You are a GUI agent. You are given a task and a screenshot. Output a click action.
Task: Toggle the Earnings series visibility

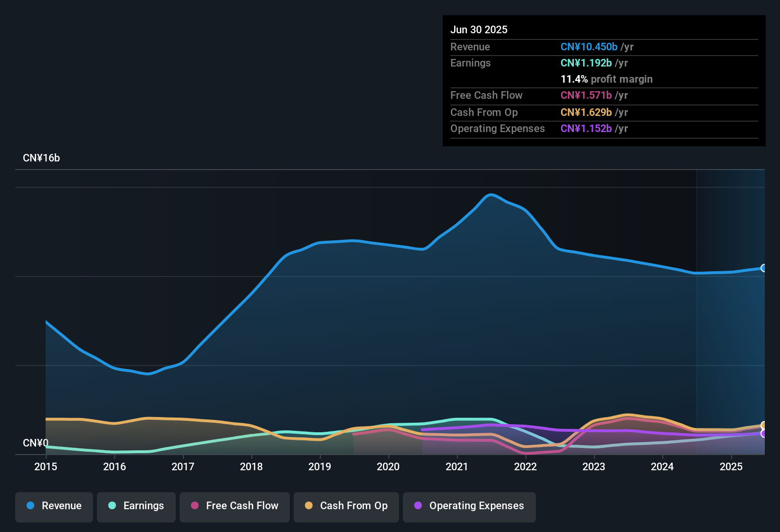click(136, 506)
